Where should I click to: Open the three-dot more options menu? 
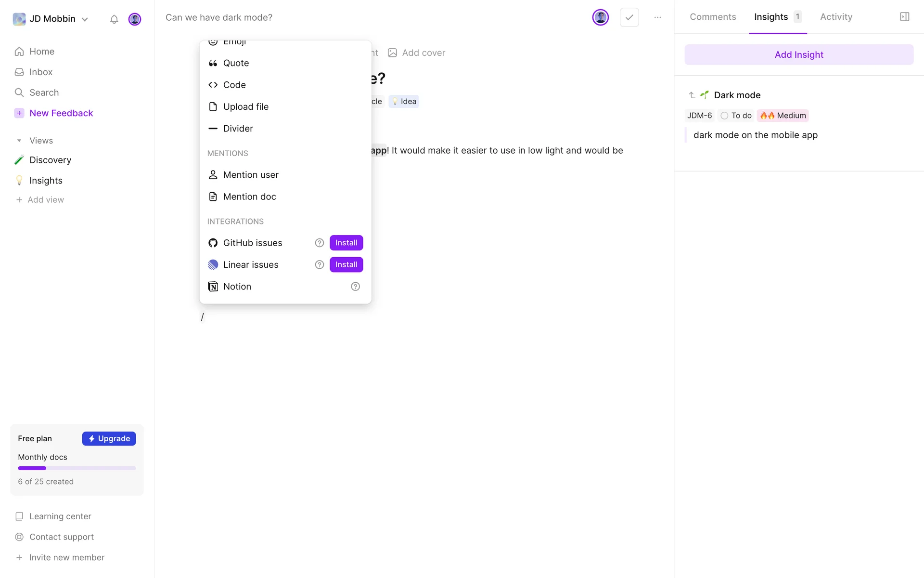pyautogui.click(x=657, y=17)
